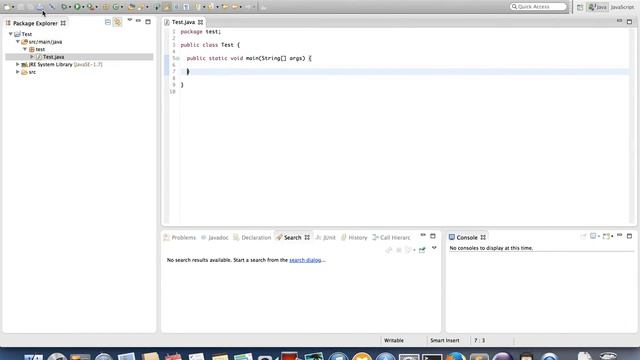
Task: Collapse the test package node
Action: pyautogui.click(x=25, y=49)
